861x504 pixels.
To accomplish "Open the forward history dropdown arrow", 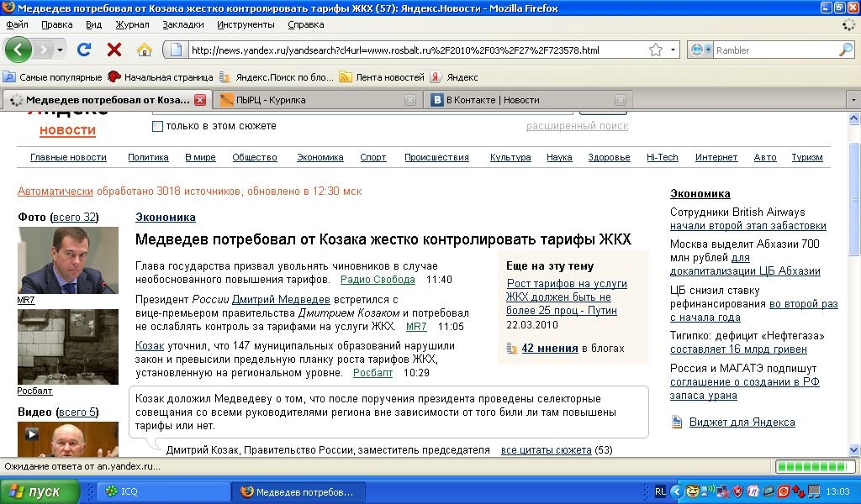I will tap(60, 50).
